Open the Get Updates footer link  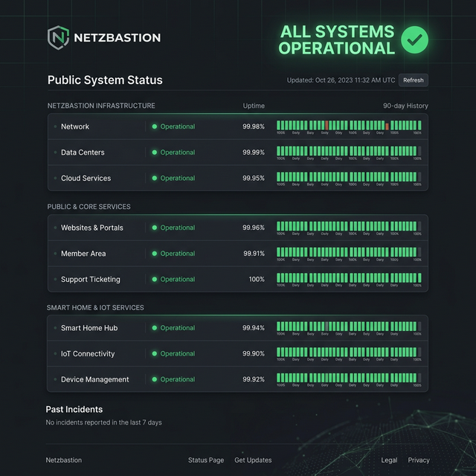(253, 460)
